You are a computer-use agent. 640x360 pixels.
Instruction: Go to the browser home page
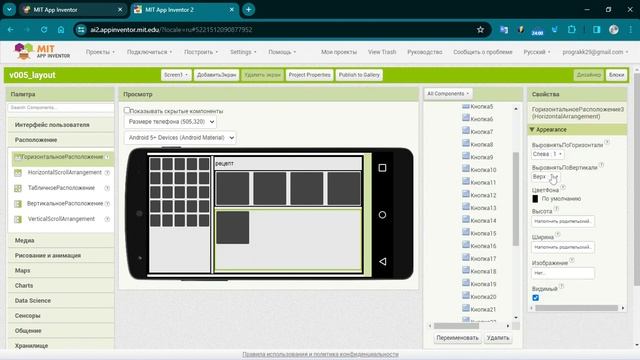tap(61, 29)
